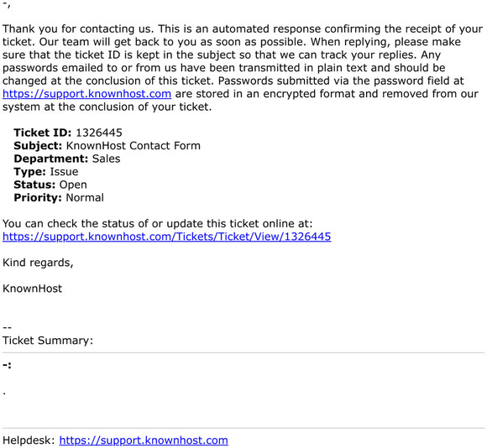This screenshot has width=487, height=448.
Task: Click the Helpdesk label text
Action: (29, 440)
